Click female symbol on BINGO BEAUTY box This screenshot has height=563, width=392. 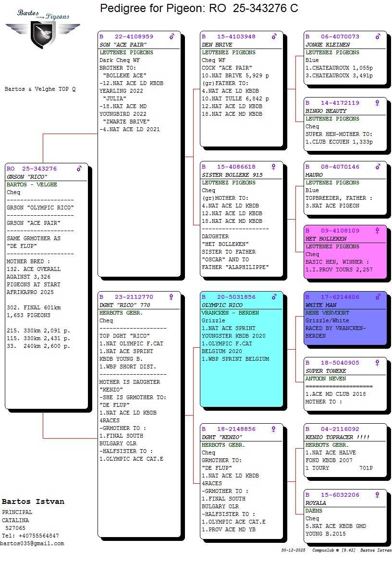(x=377, y=103)
